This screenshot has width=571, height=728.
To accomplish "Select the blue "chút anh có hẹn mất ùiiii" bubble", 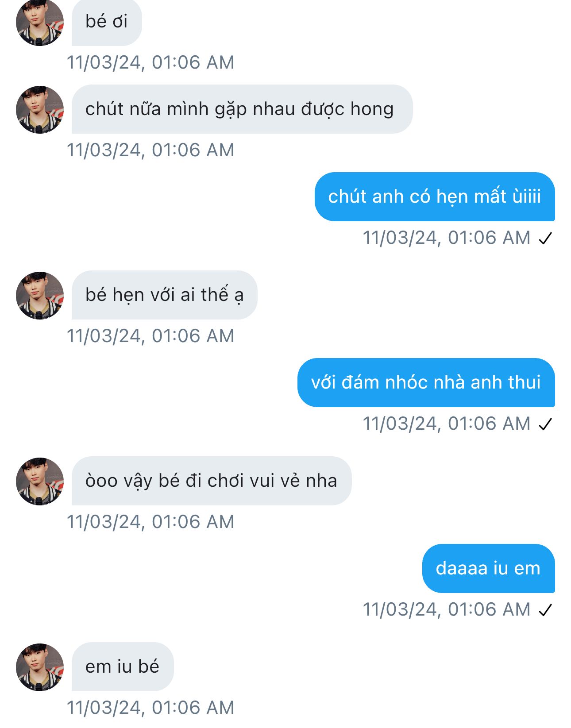I will (x=435, y=196).
